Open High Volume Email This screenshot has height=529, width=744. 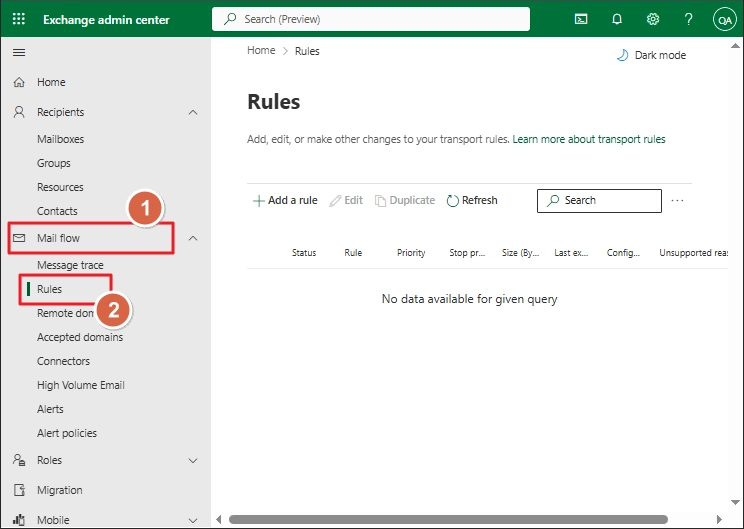coord(81,385)
